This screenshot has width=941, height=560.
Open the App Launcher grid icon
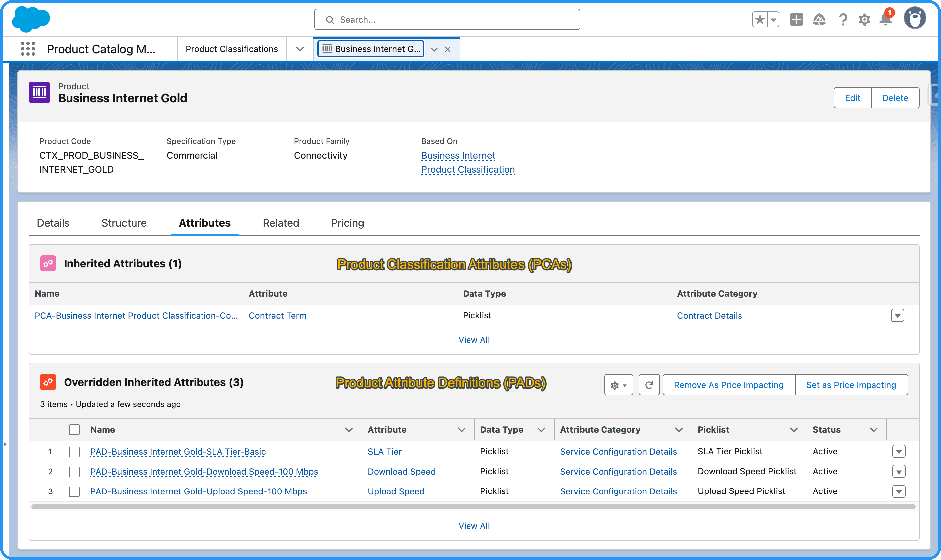(28, 49)
